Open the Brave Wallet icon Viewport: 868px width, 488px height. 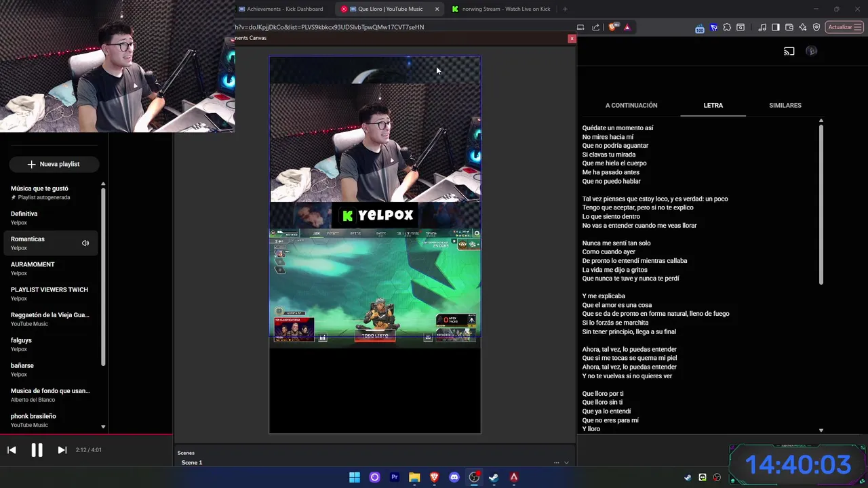point(789,27)
